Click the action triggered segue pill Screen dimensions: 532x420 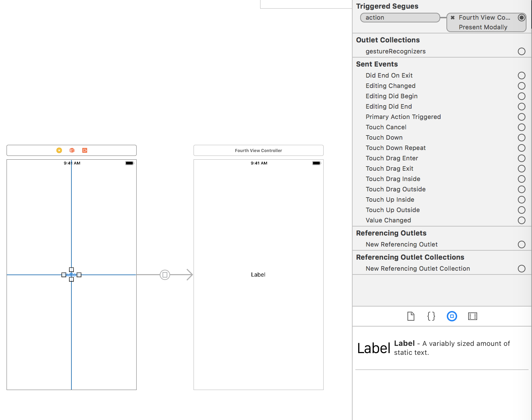[400, 18]
